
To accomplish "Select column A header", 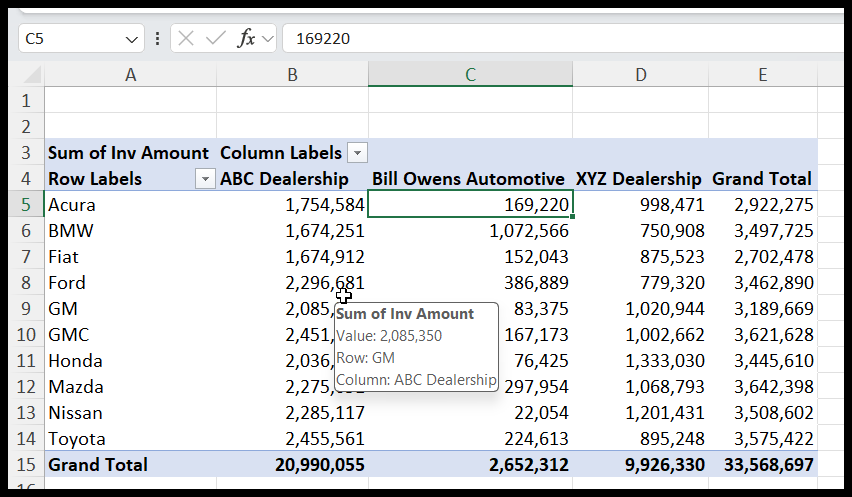I will point(130,74).
